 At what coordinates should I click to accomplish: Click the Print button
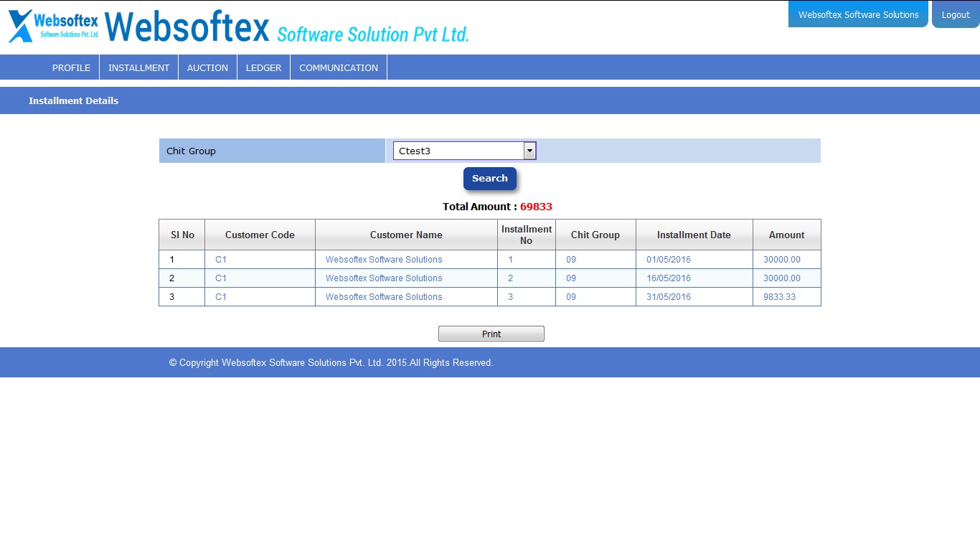491,334
